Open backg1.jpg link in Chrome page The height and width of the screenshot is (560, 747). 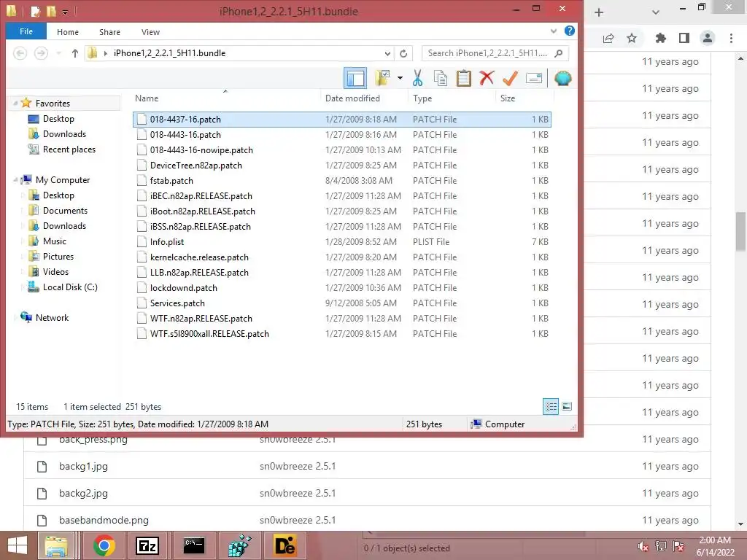point(83,466)
